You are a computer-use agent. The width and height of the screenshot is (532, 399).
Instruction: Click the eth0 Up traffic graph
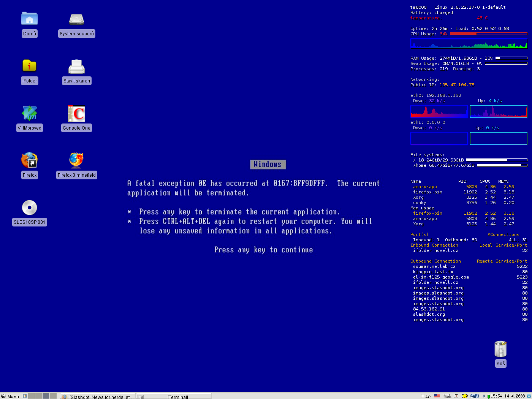(x=499, y=111)
